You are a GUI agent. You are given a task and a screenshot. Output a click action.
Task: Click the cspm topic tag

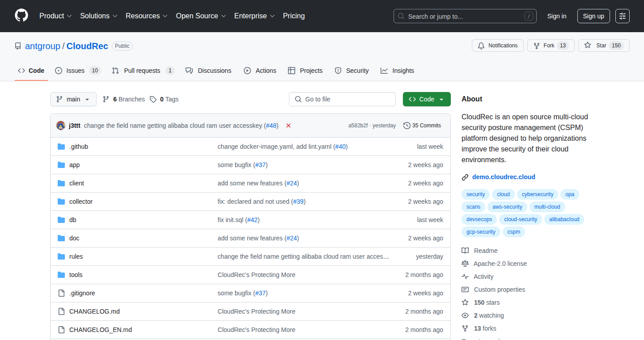pyautogui.click(x=514, y=232)
